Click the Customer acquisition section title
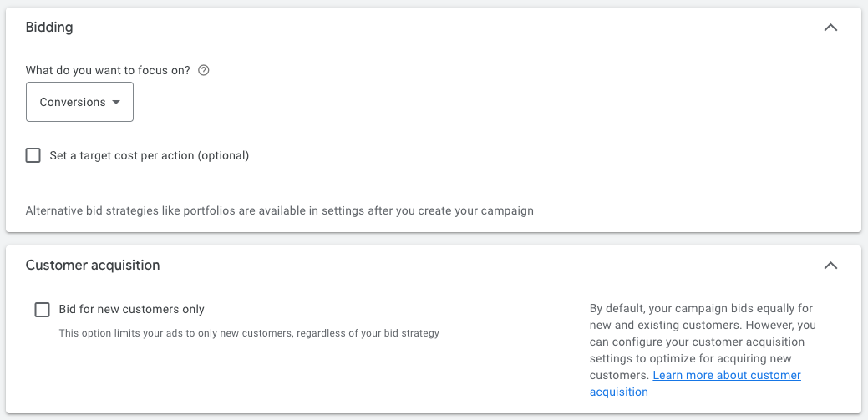The image size is (868, 420). (93, 266)
